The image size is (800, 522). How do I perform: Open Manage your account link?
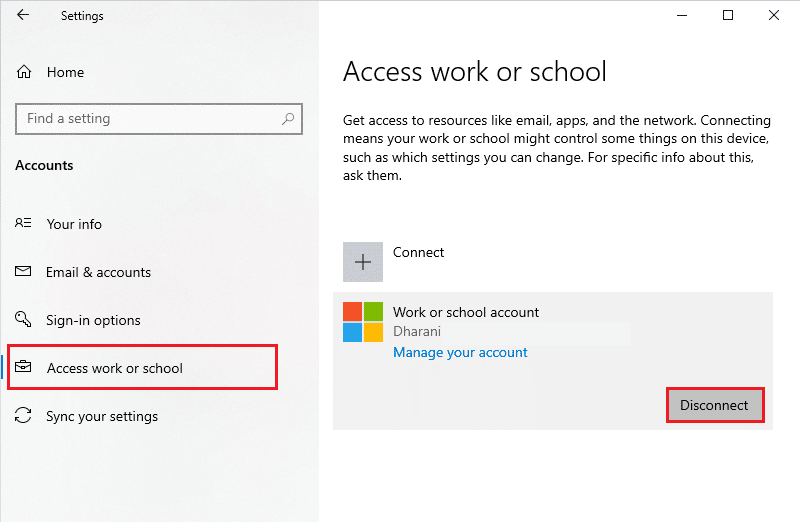point(460,353)
